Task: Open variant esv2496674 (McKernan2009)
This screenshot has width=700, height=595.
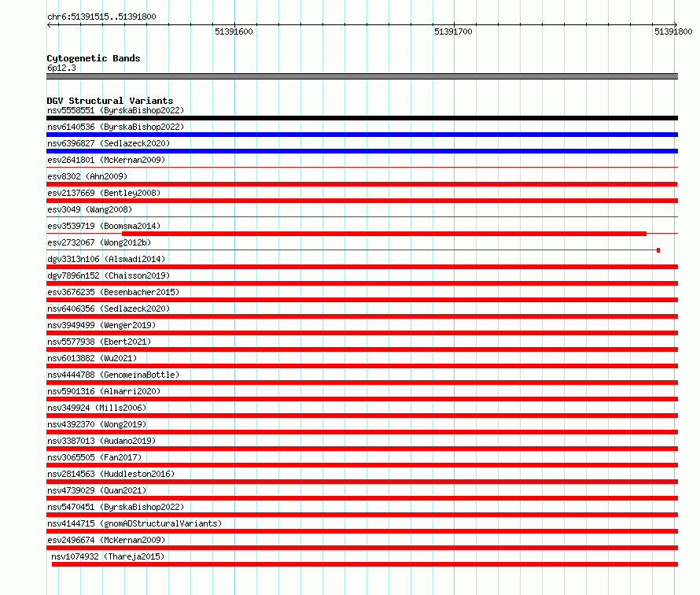Action: [106, 540]
